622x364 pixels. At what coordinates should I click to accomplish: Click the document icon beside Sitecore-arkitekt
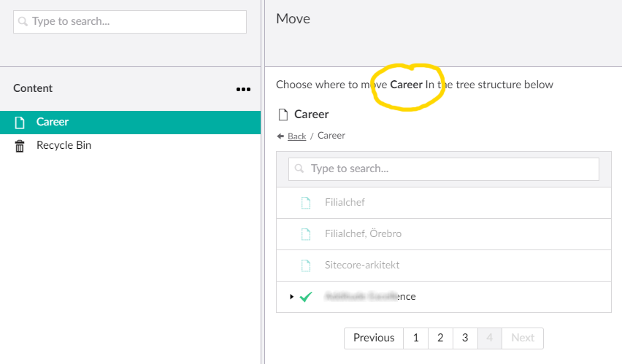click(307, 266)
